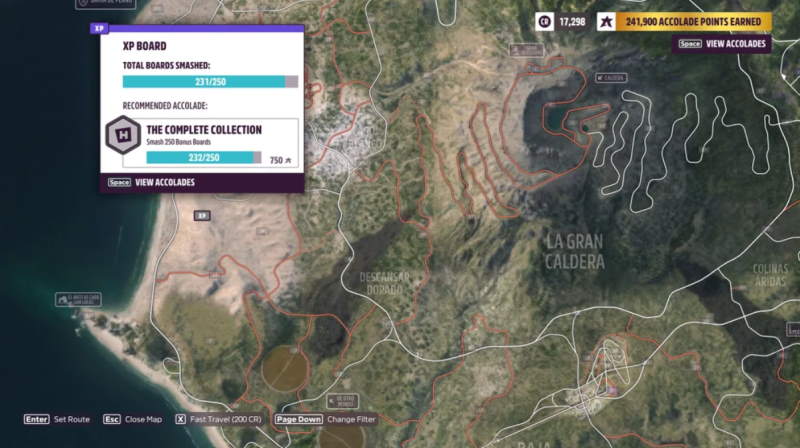800x448 pixels.
Task: Click the Colinas Áridas region name
Action: click(x=770, y=276)
